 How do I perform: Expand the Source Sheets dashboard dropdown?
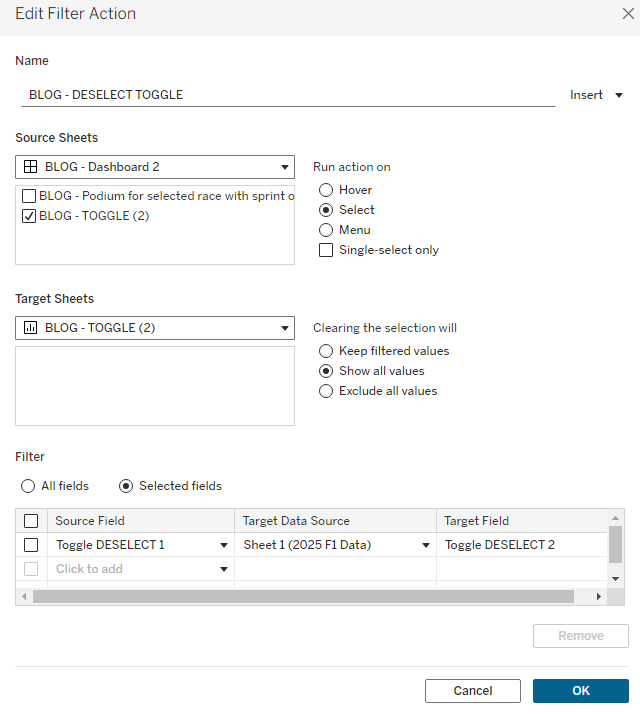(284, 167)
